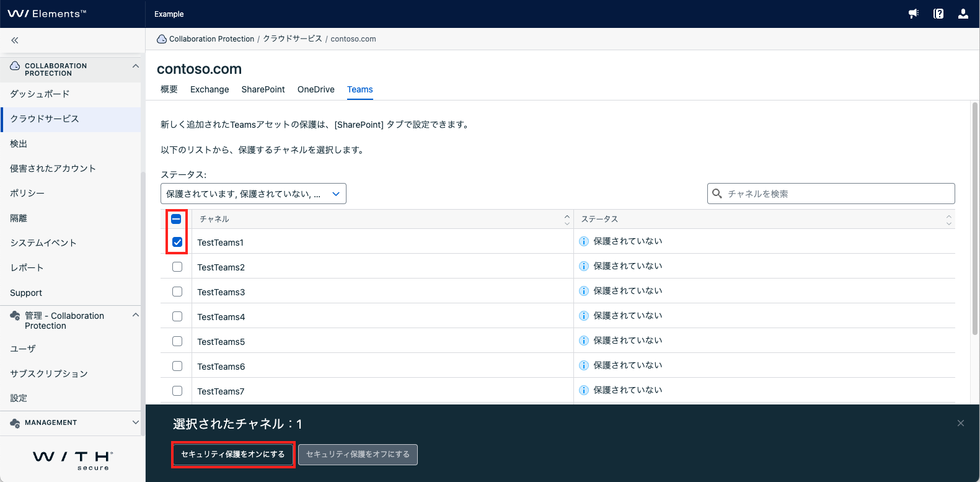The width and height of the screenshot is (980, 482).
Task: Check the TestTeams4 checkbox
Action: pos(177,316)
